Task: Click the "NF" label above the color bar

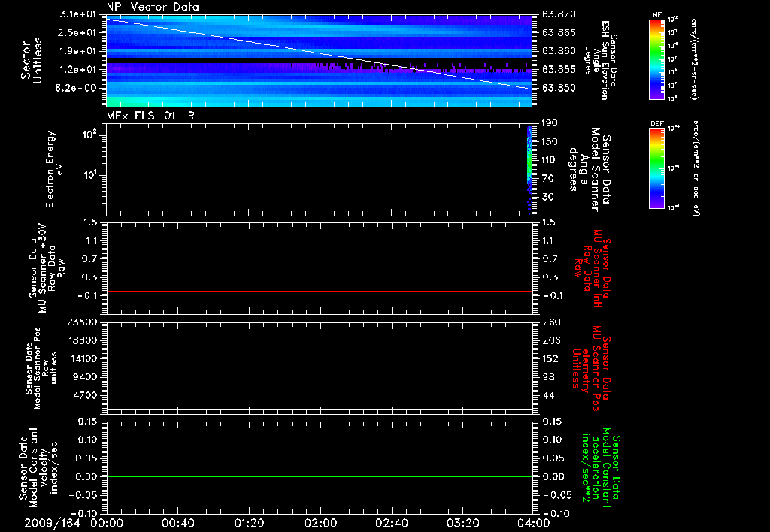Action: [x=656, y=15]
